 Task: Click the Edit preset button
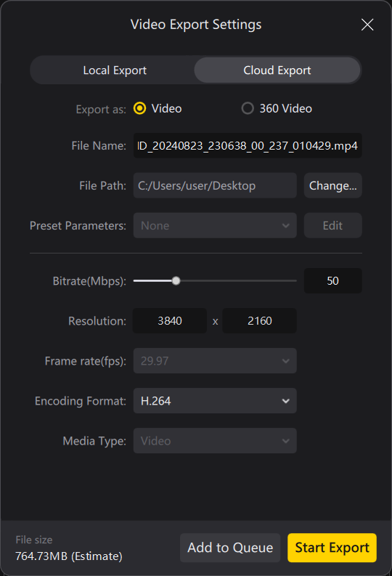333,226
